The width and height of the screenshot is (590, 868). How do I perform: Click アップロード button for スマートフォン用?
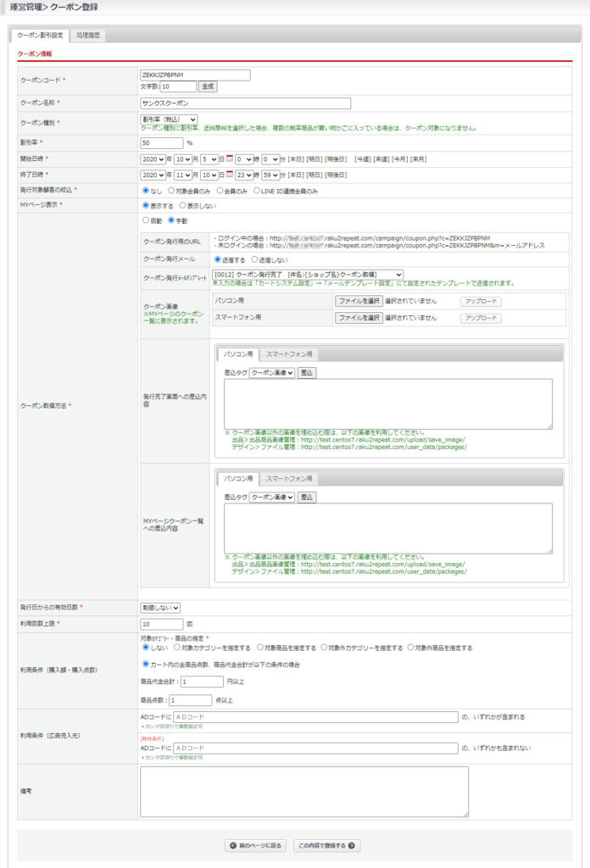coord(481,318)
